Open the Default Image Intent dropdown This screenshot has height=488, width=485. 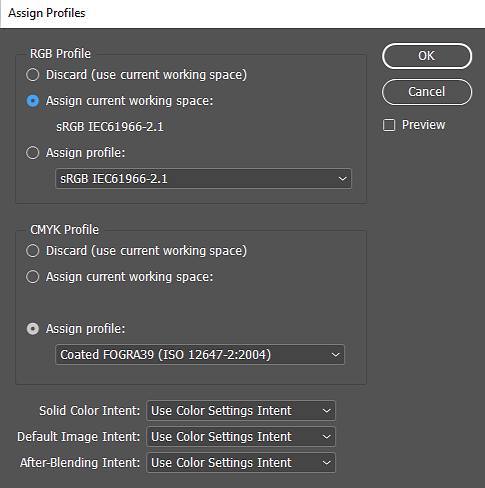[x=241, y=437]
